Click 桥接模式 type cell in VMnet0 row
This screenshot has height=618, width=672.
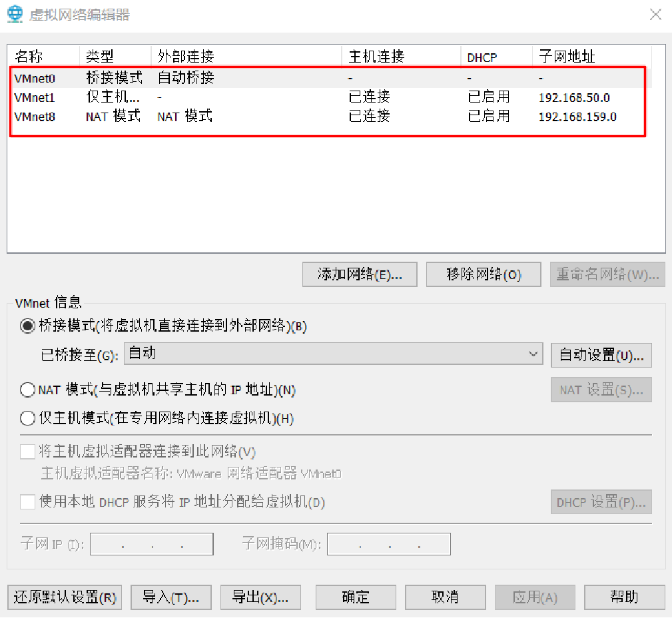[114, 77]
